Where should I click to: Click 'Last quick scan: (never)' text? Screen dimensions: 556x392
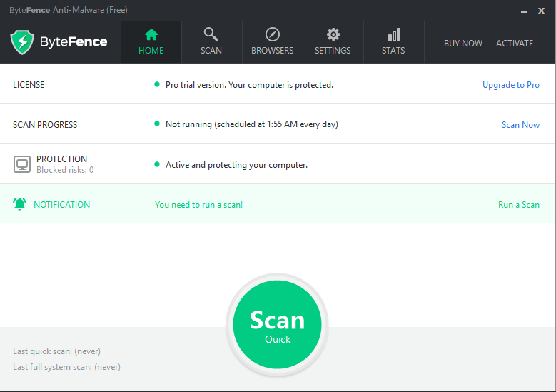click(56, 351)
